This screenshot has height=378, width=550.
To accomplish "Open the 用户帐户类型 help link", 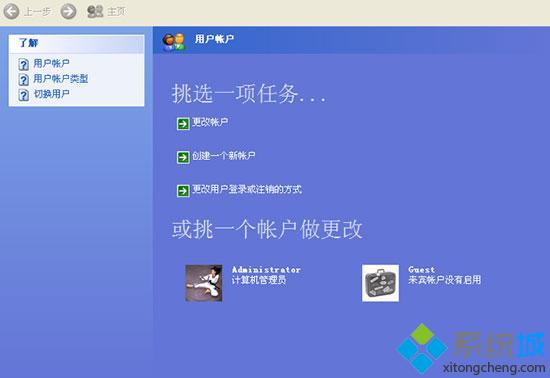I will (61, 79).
